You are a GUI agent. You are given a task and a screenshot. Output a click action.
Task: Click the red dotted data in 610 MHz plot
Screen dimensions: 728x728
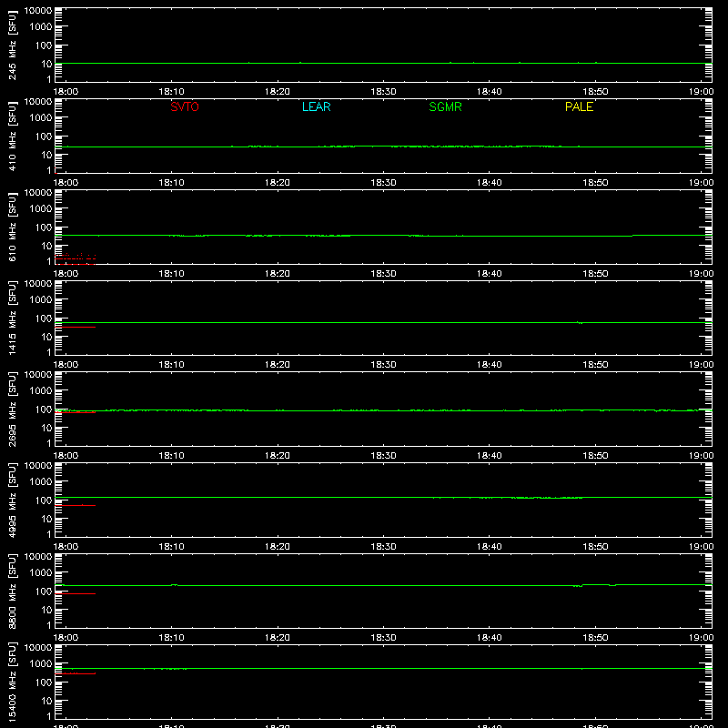click(x=76, y=259)
